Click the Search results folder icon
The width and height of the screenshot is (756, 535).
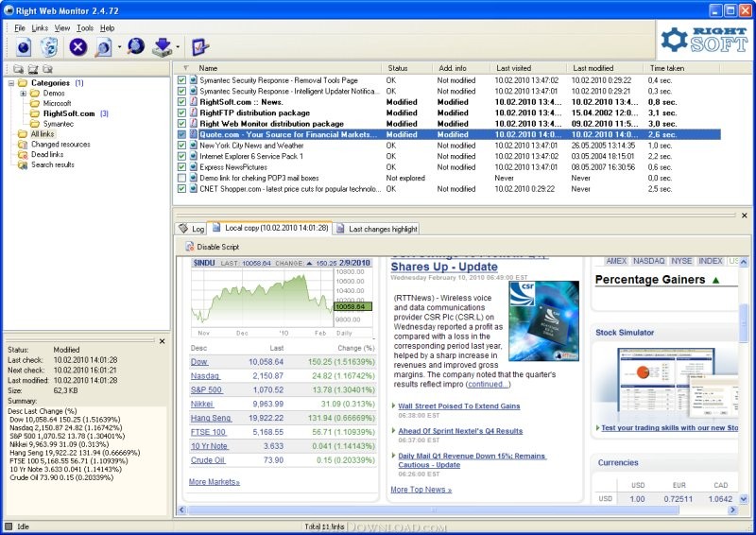(x=22, y=165)
